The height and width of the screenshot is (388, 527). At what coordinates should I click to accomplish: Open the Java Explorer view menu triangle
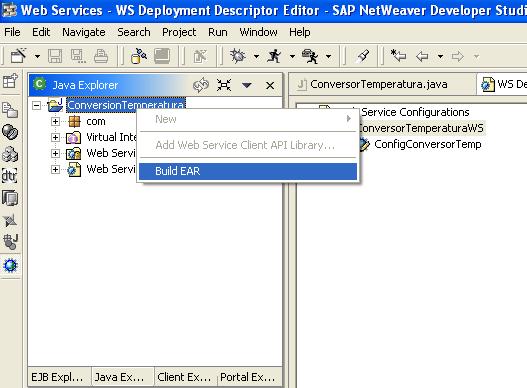click(x=247, y=85)
